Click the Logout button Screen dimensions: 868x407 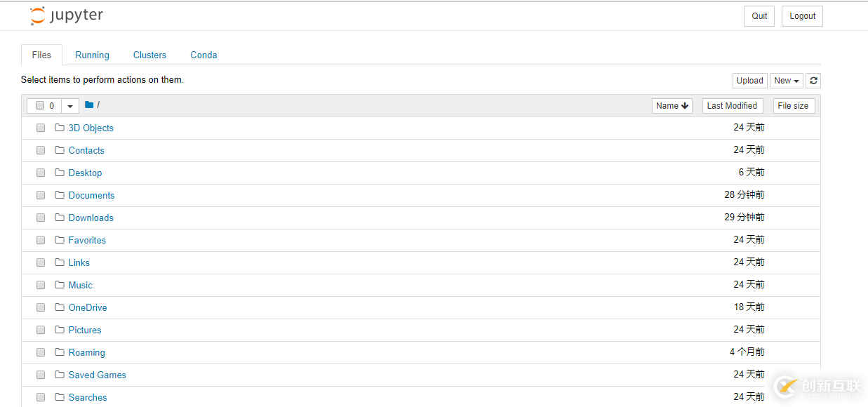click(x=802, y=16)
